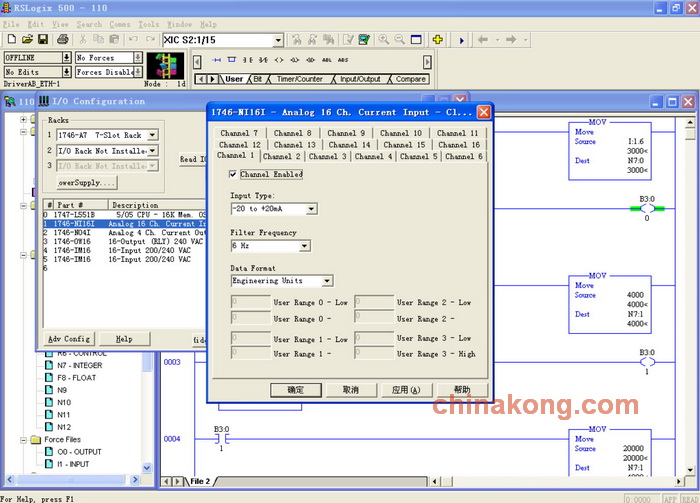700x503 pixels.
Task: Toggle the Channel Enabled checkbox
Action: point(233,174)
